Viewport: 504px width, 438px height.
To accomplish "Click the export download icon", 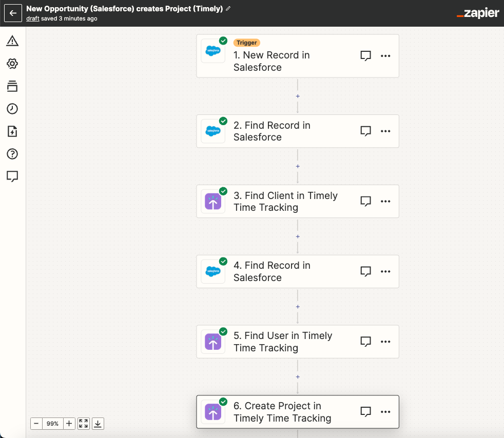I will click(x=98, y=424).
